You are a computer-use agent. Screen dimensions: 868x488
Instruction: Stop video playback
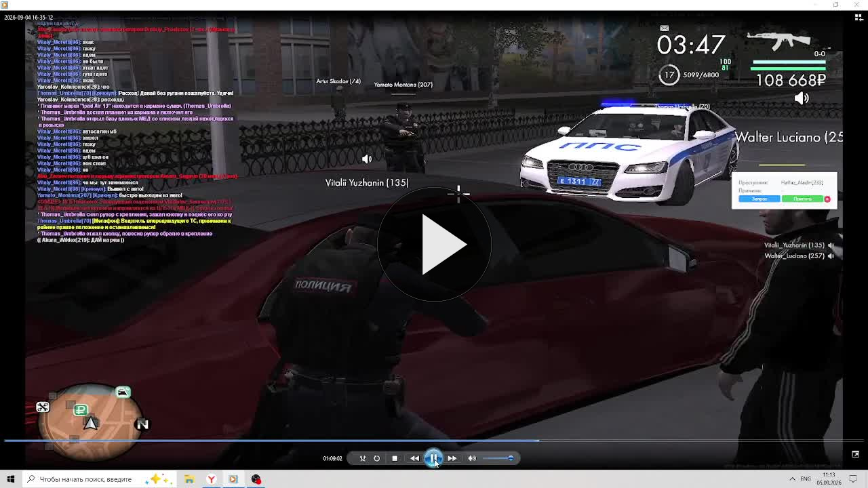coord(395,458)
